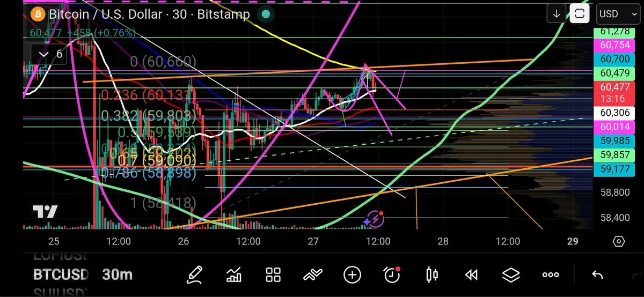Select BTCUSD symbol in watchlist
Screen dimensions: 644x297
coord(61,274)
